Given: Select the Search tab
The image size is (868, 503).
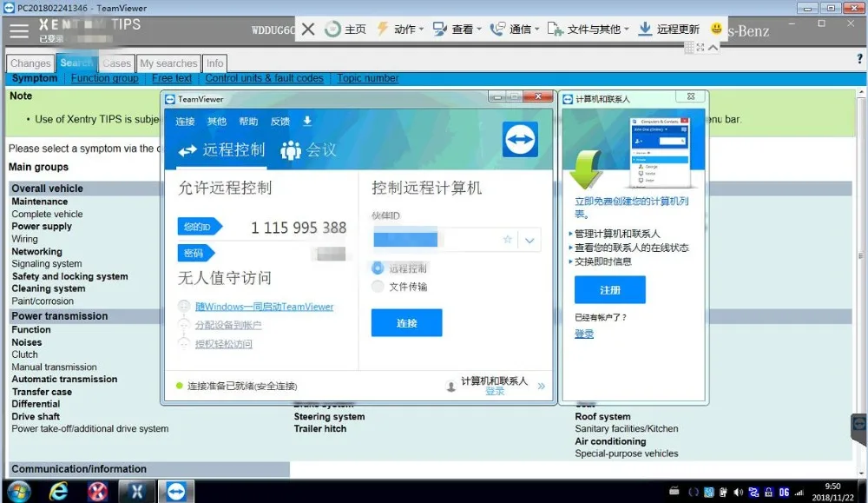Looking at the screenshot, I should [76, 63].
